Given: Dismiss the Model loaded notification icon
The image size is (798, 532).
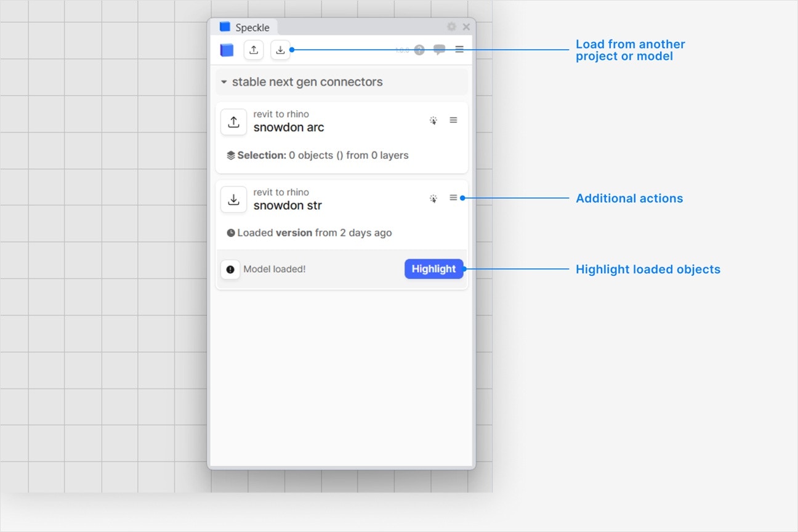Looking at the screenshot, I should 230,269.
